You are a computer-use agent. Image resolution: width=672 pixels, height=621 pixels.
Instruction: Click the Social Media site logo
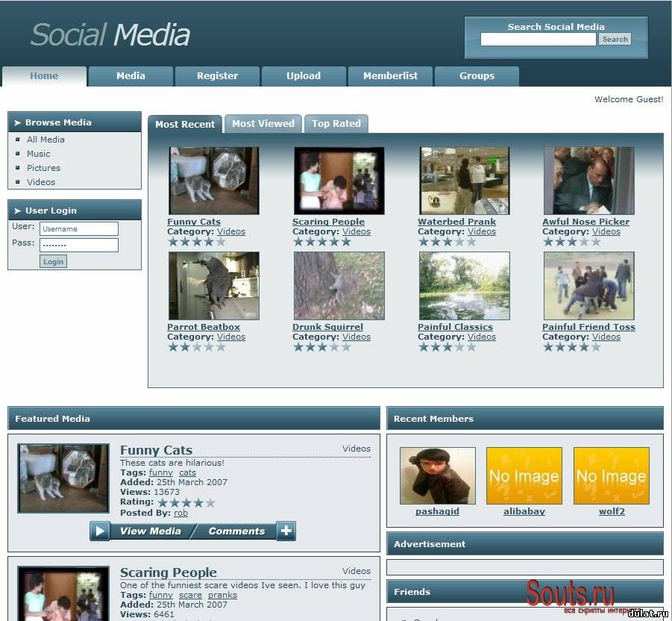110,35
